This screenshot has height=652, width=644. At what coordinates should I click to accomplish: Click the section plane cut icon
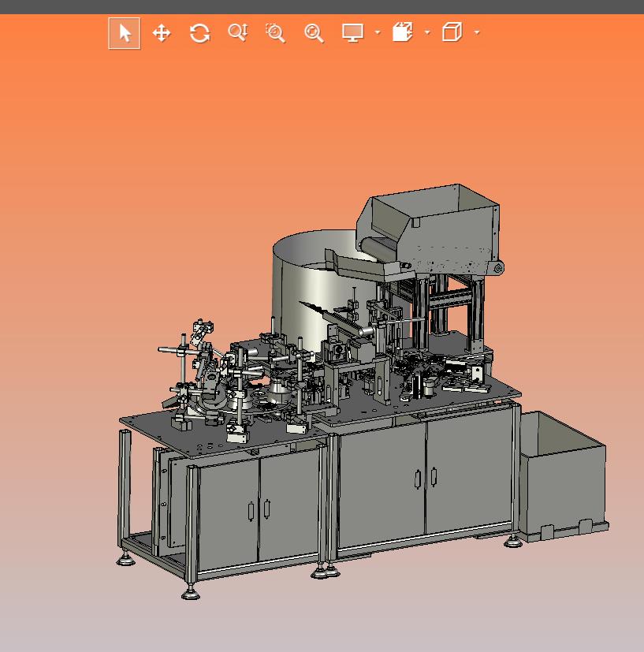[403, 32]
